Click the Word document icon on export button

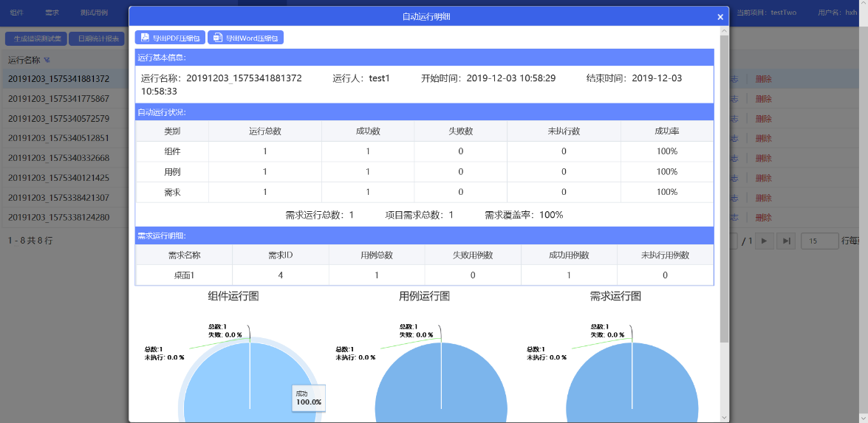218,38
